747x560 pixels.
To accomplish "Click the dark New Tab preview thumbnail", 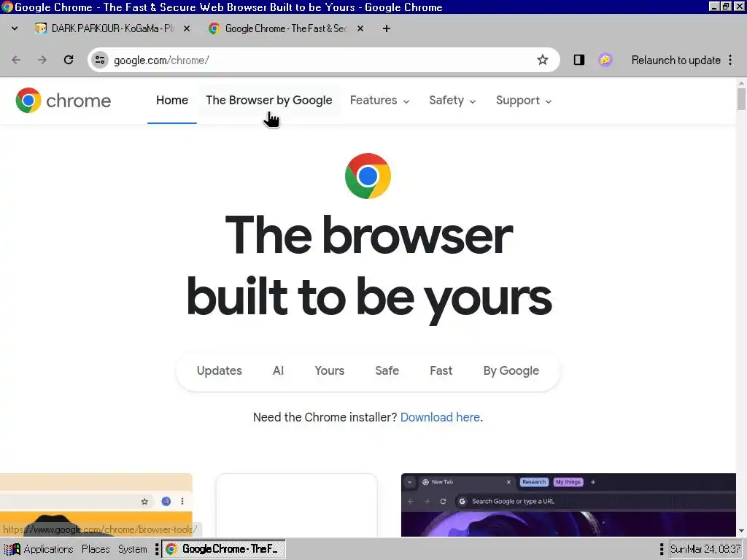I will (x=568, y=505).
